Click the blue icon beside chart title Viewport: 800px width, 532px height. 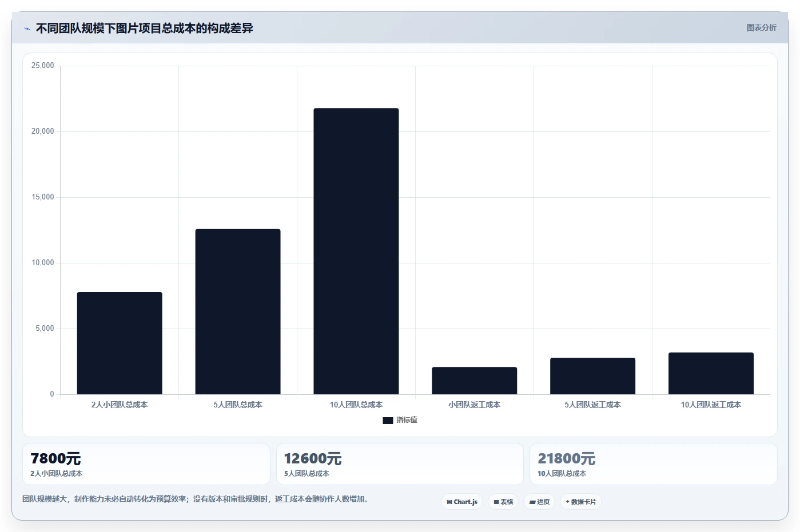pos(27,29)
